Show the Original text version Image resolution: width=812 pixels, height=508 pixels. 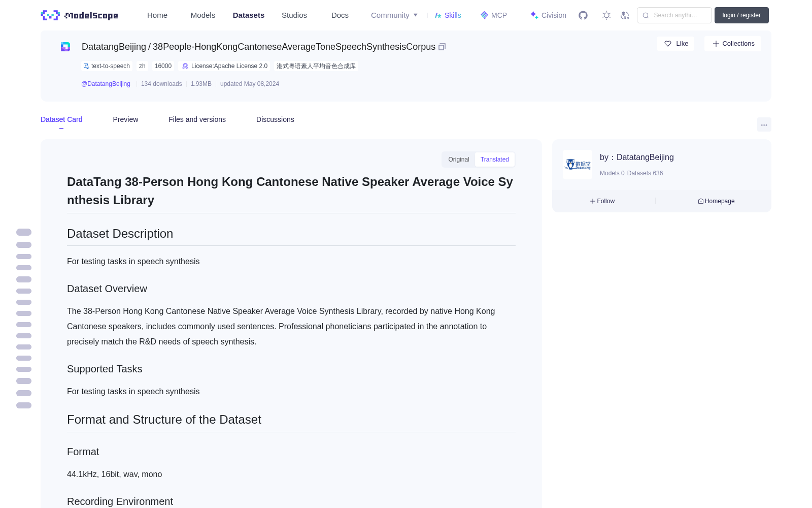[459, 160]
